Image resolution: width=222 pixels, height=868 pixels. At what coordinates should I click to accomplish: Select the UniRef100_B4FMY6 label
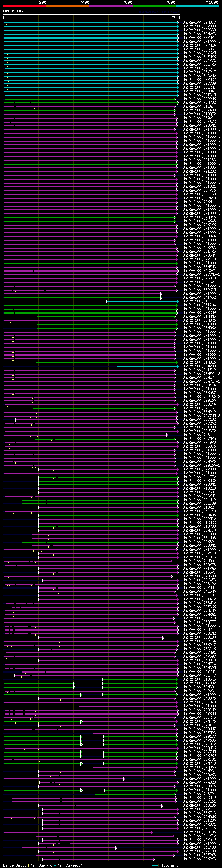click(x=199, y=57)
